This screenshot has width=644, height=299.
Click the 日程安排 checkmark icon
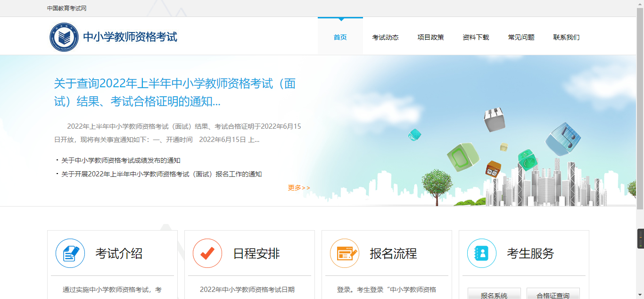207,253
